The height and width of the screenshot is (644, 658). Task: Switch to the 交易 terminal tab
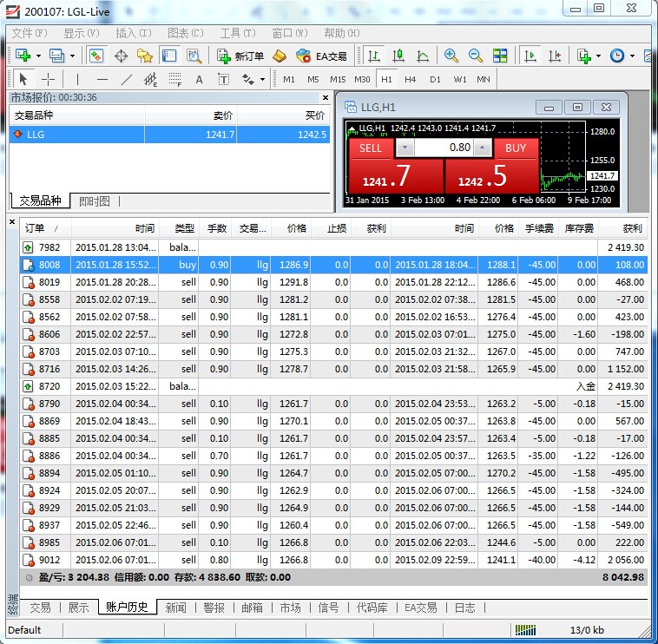40,608
